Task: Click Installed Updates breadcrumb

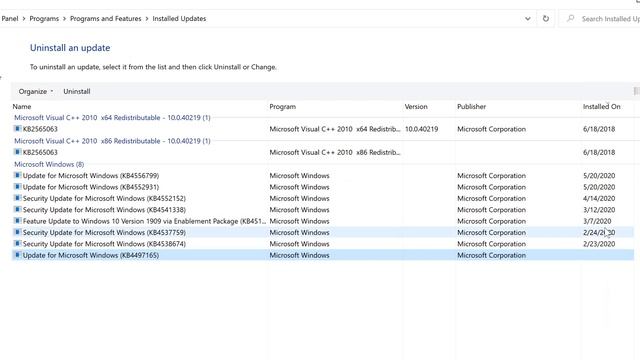Action: [x=179, y=19]
